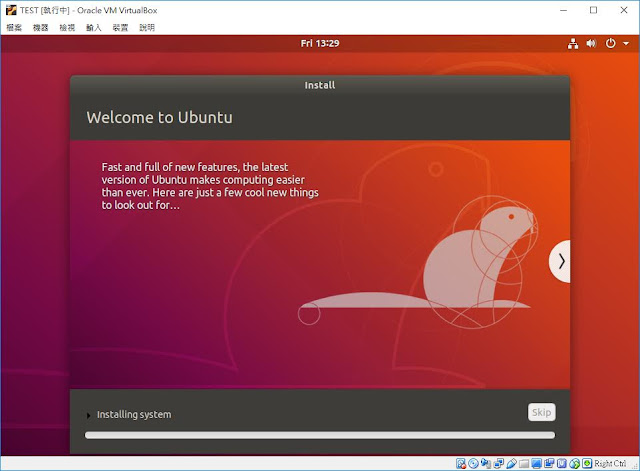This screenshot has width=640, height=471.
Task: Minimize the VirtualBox window
Action: point(564,10)
